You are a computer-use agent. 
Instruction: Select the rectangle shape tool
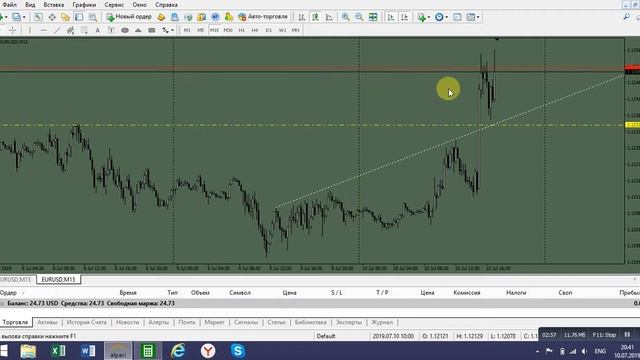point(152,30)
